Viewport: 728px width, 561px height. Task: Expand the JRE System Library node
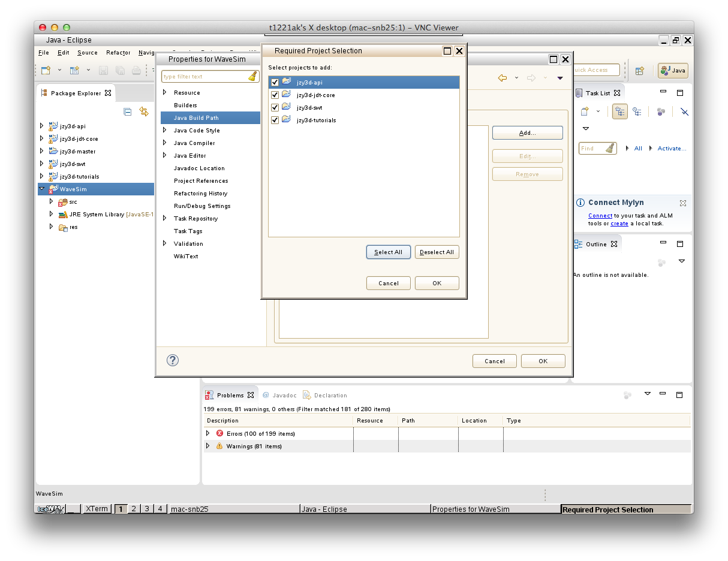pos(52,214)
